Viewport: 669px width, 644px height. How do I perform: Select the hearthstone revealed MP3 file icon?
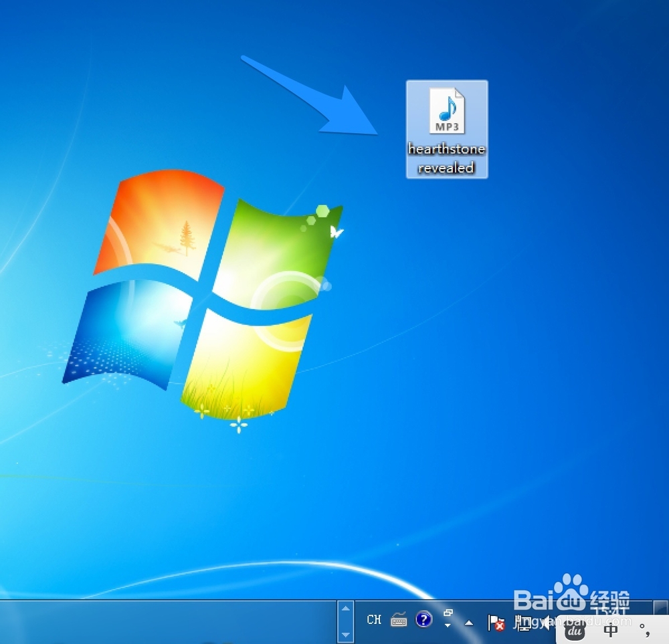pyautogui.click(x=447, y=111)
